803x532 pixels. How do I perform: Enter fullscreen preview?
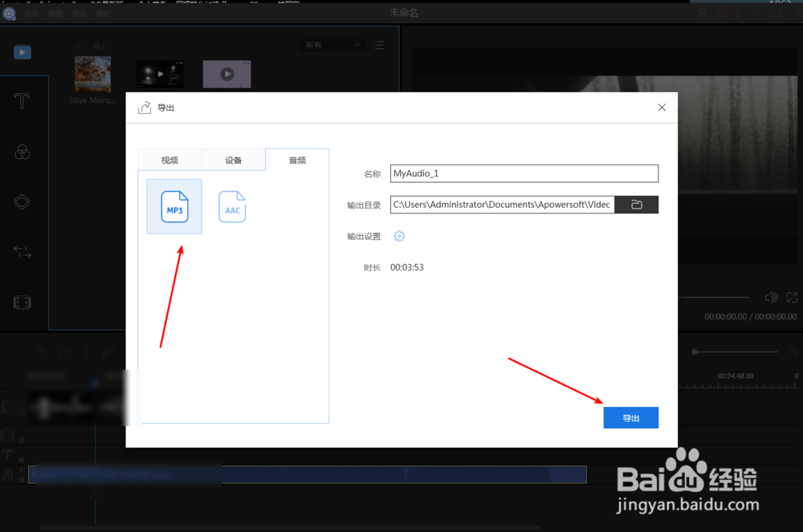click(x=792, y=297)
